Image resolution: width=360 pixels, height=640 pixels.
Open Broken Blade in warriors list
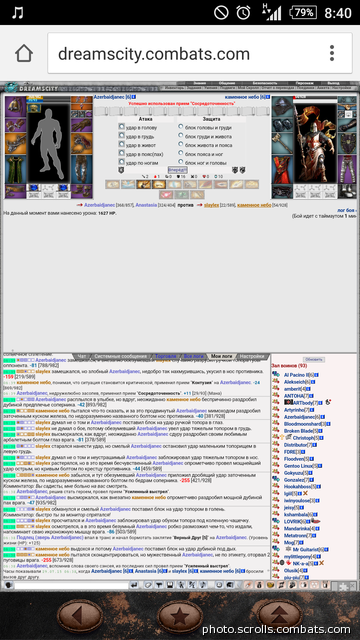point(298,431)
